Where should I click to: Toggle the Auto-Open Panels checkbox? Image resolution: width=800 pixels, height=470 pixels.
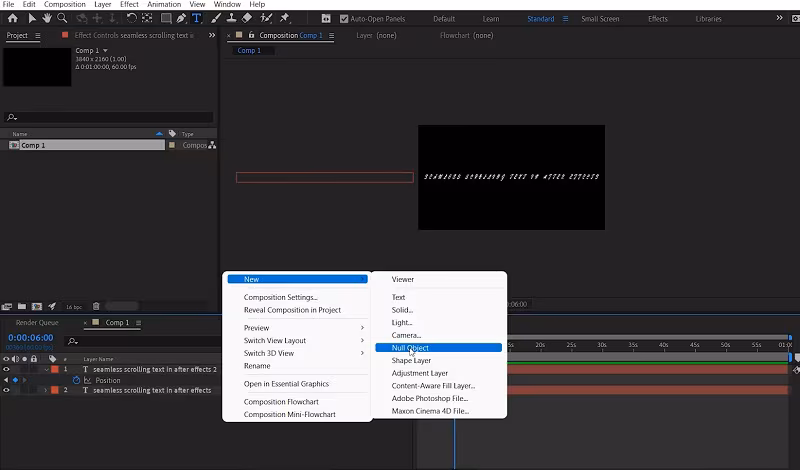[344, 19]
